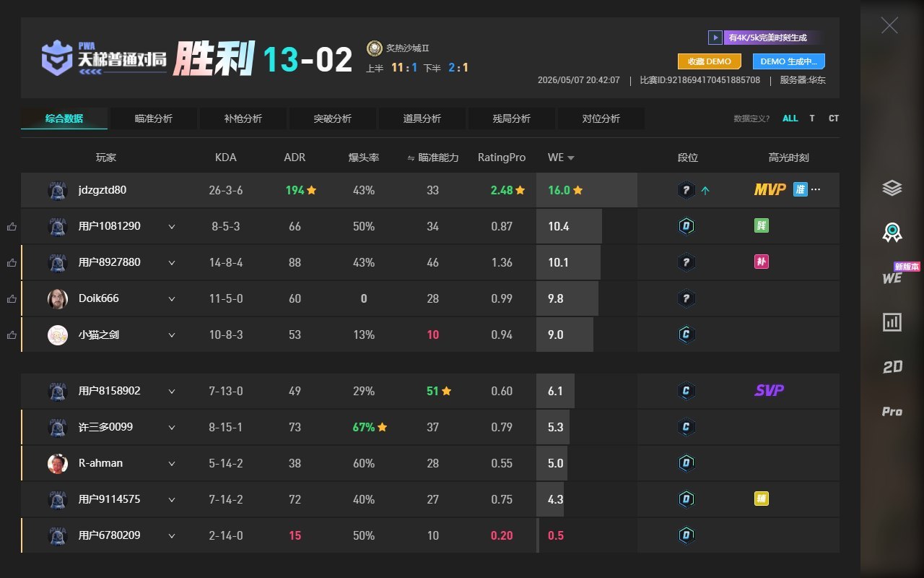924x578 pixels.
Task: Select ALL side filter
Action: pyautogui.click(x=790, y=118)
